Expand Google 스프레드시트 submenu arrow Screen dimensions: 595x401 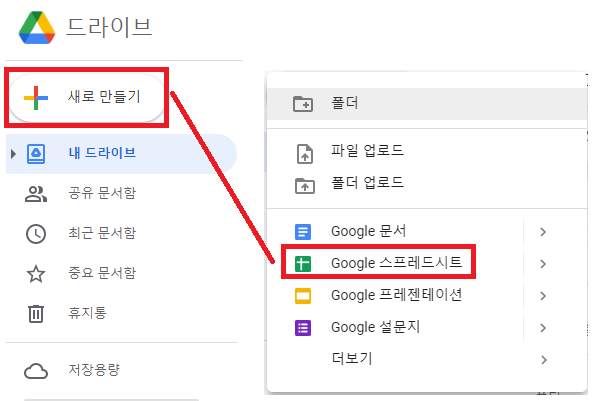click(x=543, y=264)
